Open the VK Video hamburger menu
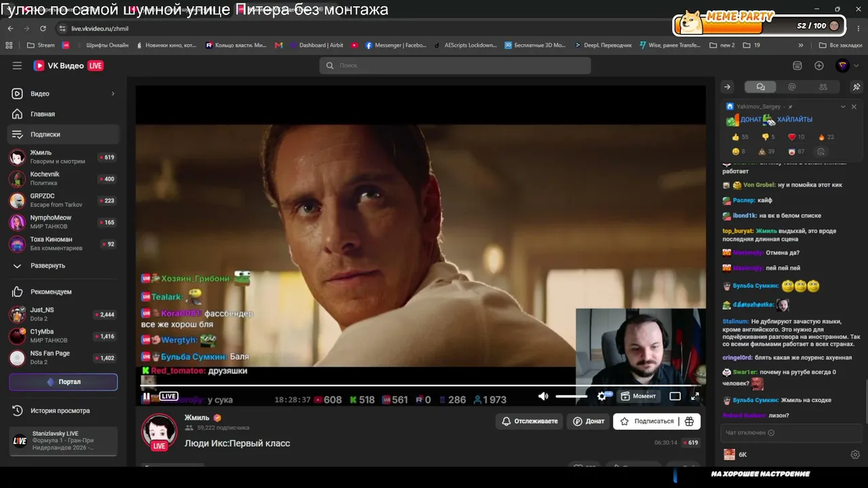Image resolution: width=868 pixels, height=488 pixels. (17, 66)
